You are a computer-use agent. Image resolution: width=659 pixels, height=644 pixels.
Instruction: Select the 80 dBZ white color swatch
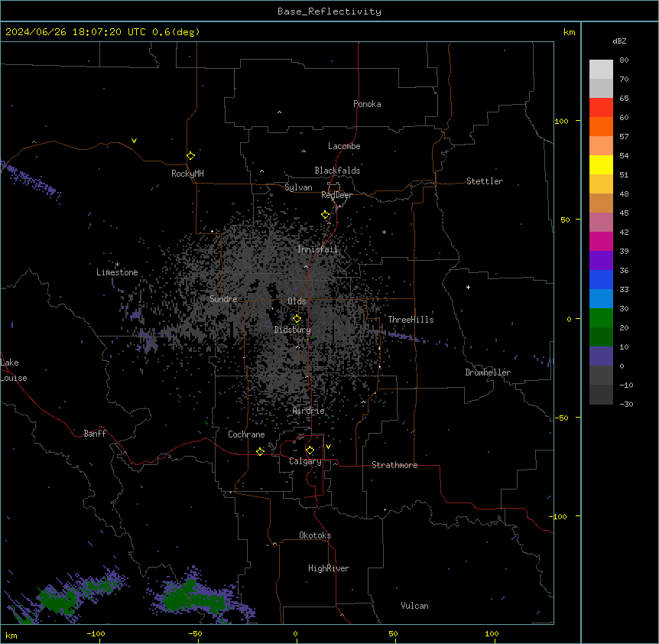click(601, 70)
